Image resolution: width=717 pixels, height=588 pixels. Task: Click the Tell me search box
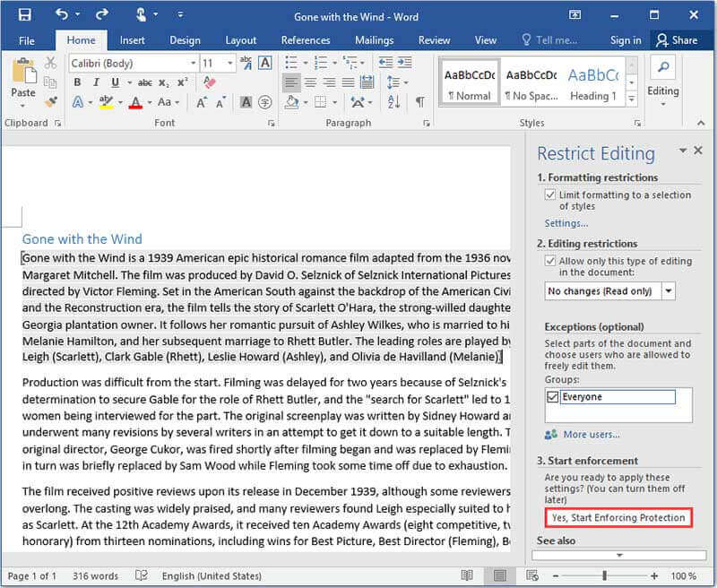pyautogui.click(x=550, y=40)
